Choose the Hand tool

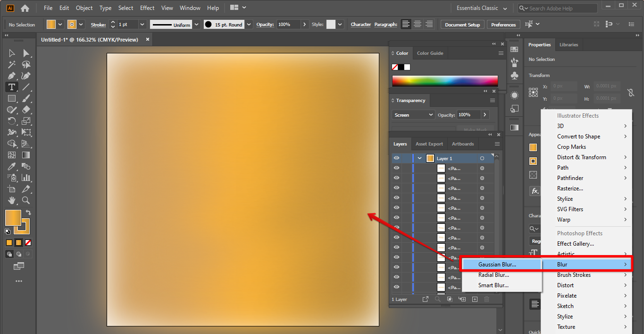[12, 200]
